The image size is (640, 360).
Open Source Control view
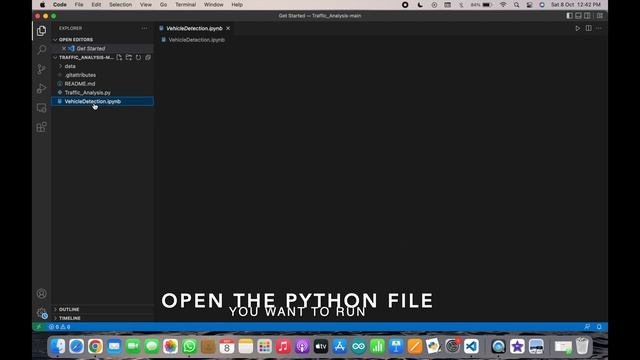click(41, 69)
